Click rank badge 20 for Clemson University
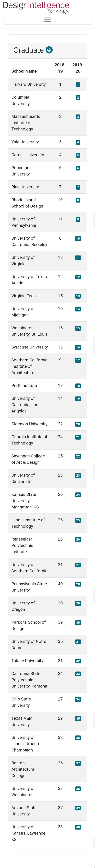The height and width of the screenshot is (868, 95). pyautogui.click(x=78, y=424)
